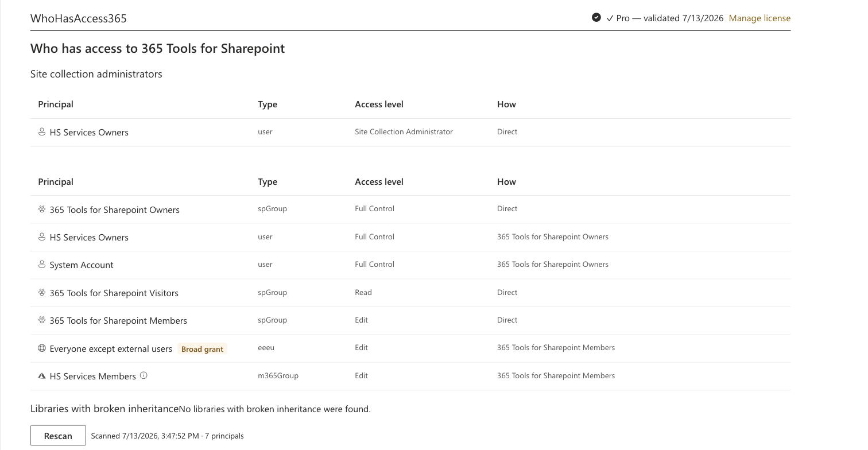Click the group icon of Sharepoint Owners row
The image size is (868, 450).
42,210
